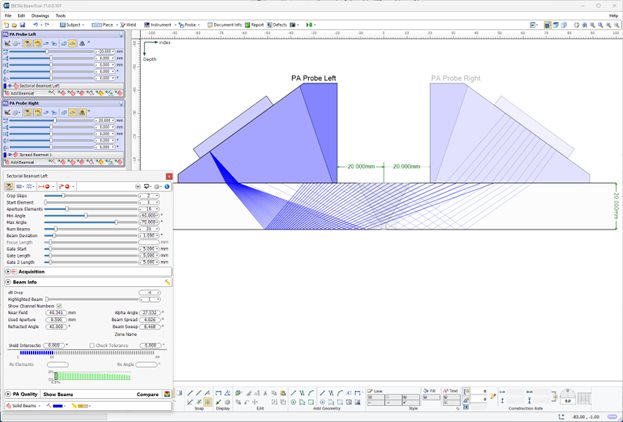Open the Tools menu

(61, 16)
